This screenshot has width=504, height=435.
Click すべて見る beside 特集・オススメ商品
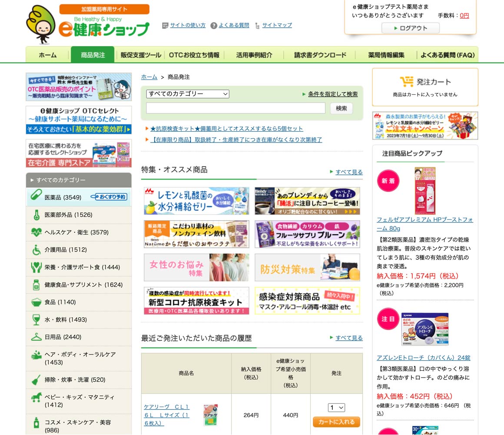click(x=349, y=172)
